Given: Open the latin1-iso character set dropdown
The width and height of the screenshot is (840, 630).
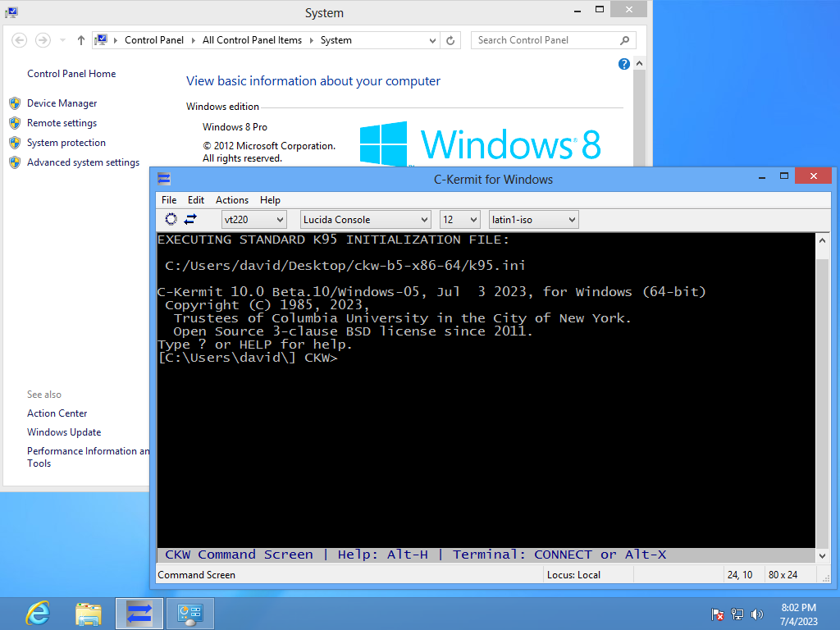Looking at the screenshot, I should coord(533,220).
